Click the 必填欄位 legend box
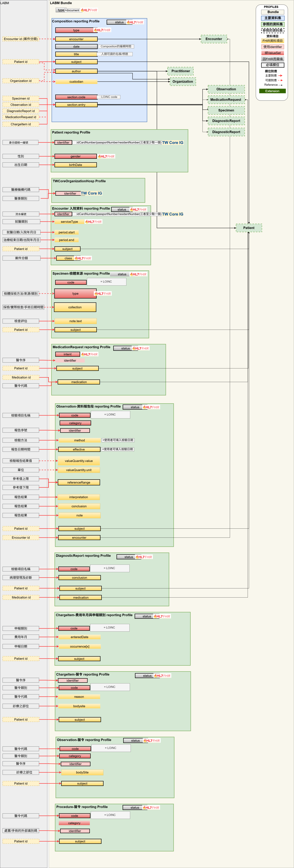 click(x=273, y=65)
